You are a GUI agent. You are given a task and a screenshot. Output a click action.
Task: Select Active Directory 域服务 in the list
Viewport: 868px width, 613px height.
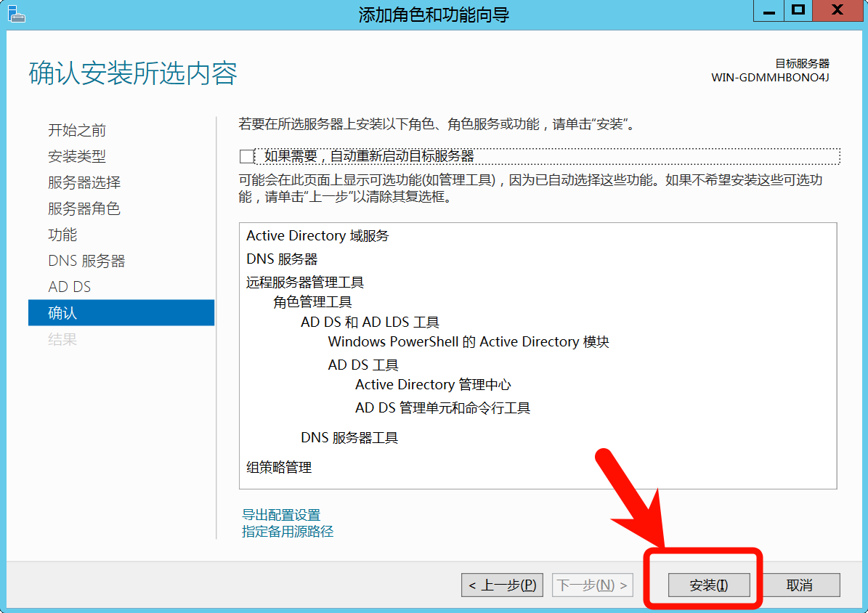pyautogui.click(x=317, y=236)
